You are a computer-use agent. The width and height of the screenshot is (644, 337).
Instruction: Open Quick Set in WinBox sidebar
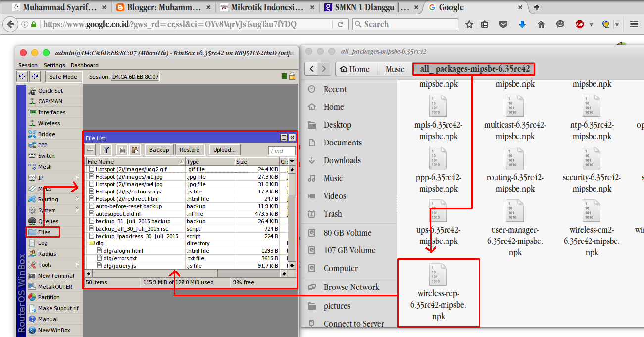(x=50, y=91)
